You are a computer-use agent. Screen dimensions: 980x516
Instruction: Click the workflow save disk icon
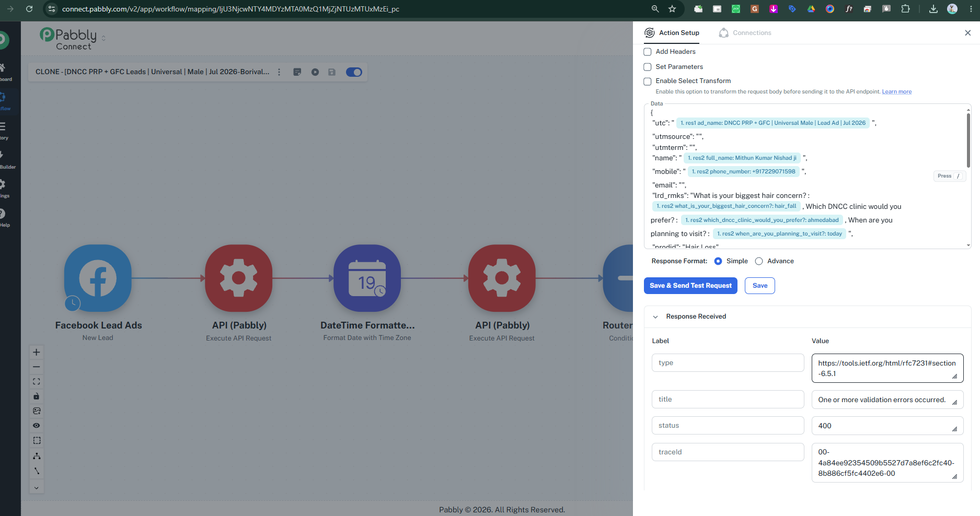pos(332,72)
